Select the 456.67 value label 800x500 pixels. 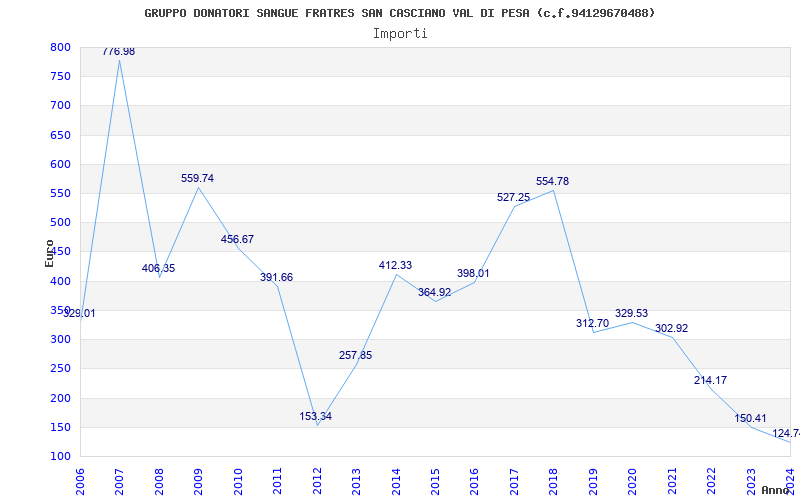tap(237, 239)
